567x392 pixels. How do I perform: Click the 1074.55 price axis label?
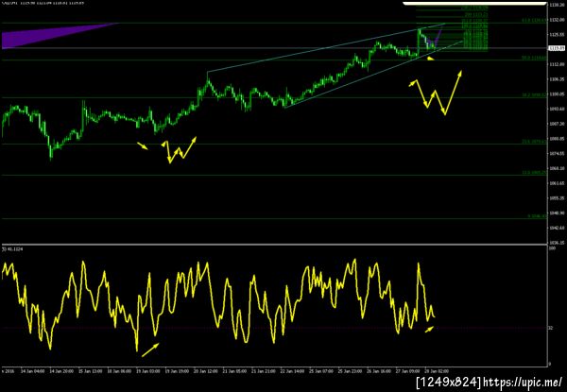557,154
